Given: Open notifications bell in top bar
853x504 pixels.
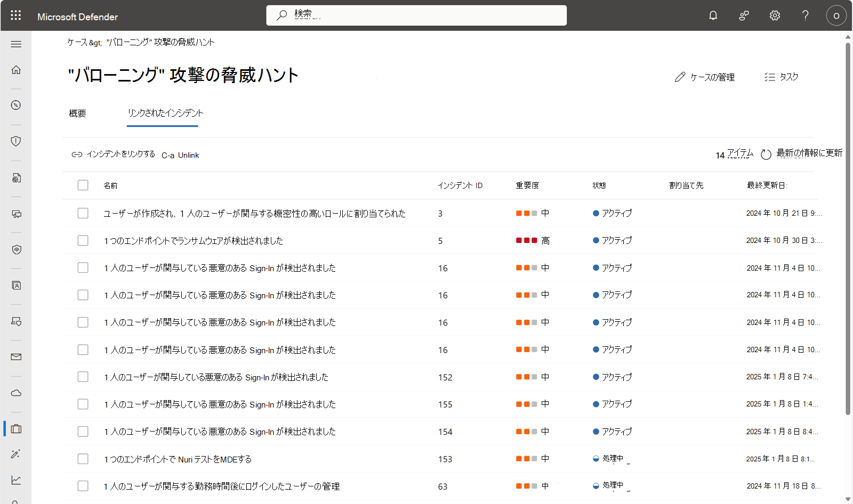Looking at the screenshot, I should (x=713, y=15).
